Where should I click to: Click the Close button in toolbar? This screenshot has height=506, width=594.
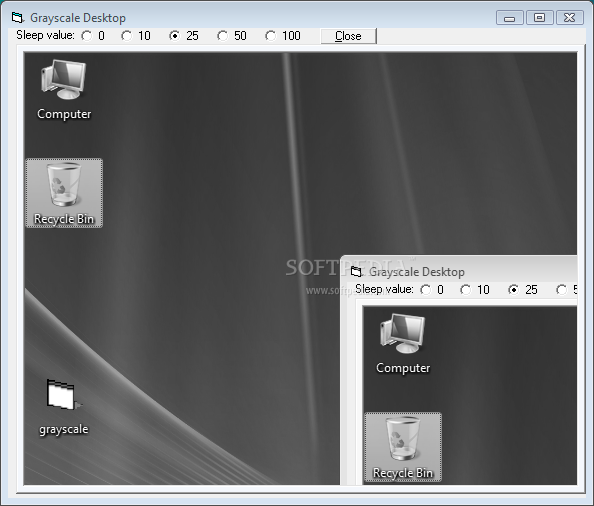[349, 36]
